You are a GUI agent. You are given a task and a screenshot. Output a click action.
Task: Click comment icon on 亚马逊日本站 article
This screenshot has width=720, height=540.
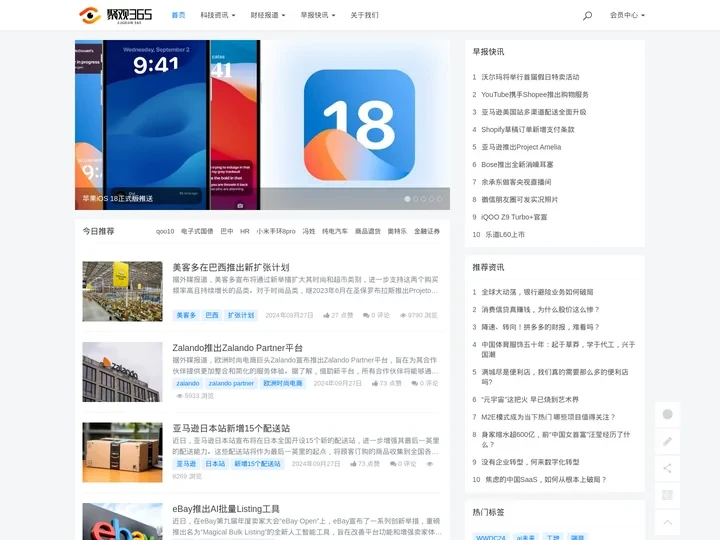(393, 464)
